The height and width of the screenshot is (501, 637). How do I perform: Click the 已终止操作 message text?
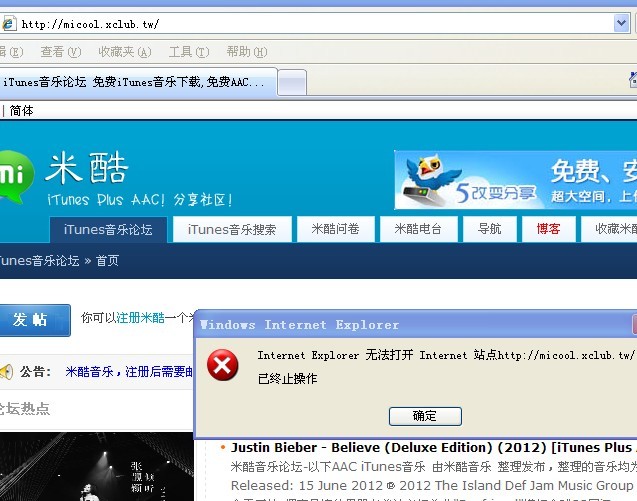tap(287, 379)
